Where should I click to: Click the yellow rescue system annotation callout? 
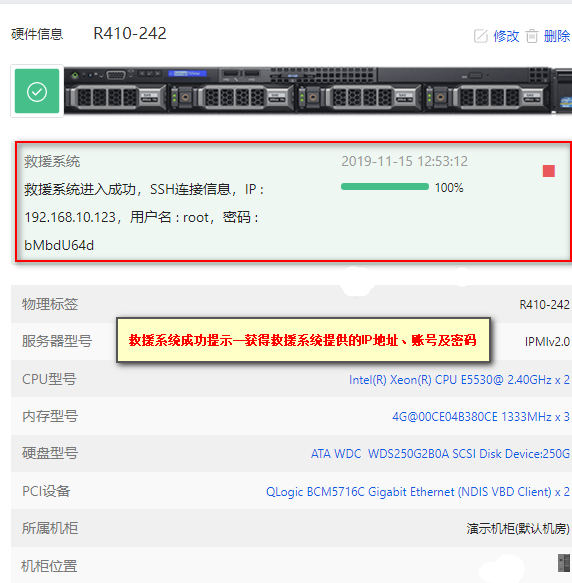(x=303, y=340)
